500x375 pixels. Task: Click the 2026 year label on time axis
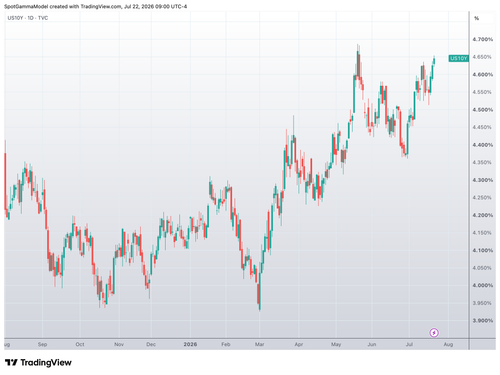(x=190, y=344)
